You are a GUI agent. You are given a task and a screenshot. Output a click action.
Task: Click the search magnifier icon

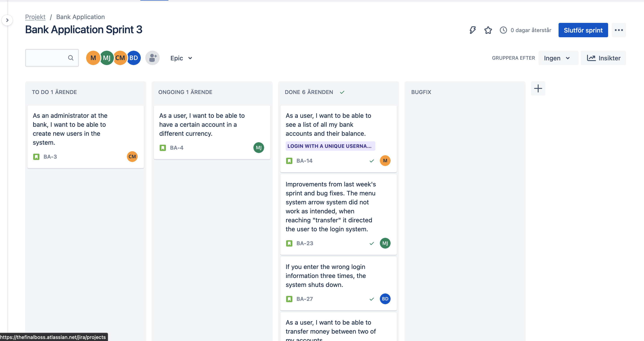[71, 58]
